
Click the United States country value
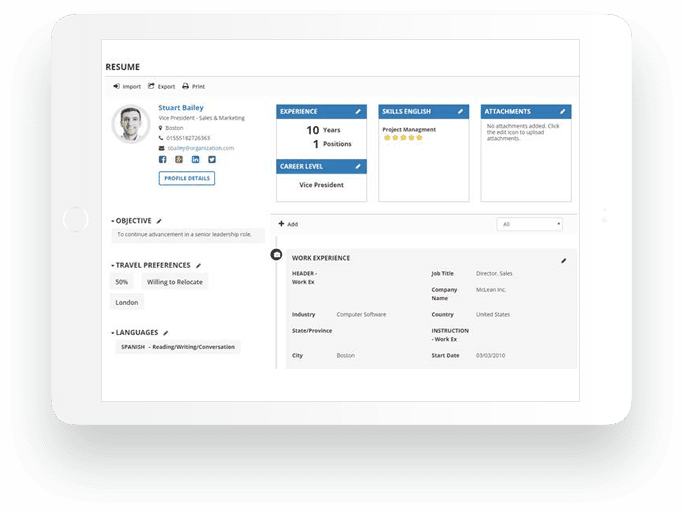[x=493, y=314]
